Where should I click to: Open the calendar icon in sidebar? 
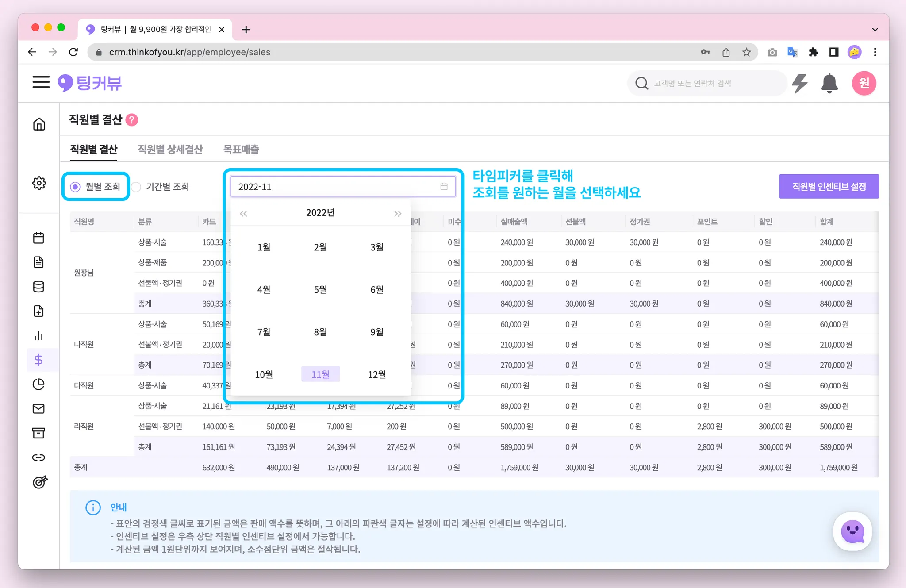38,238
